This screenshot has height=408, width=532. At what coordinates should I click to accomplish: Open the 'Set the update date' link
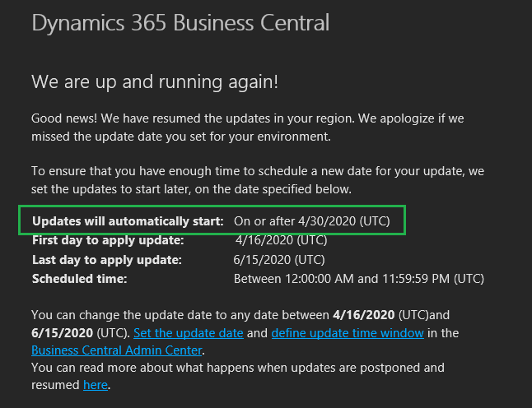(189, 333)
